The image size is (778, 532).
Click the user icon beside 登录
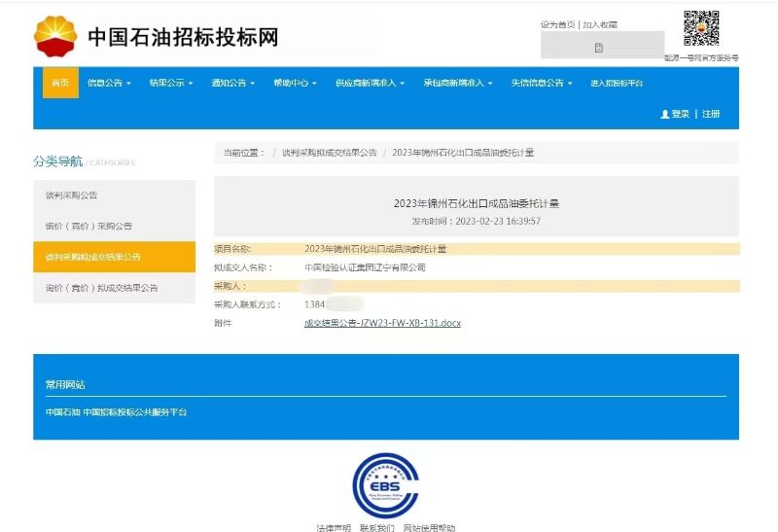pyautogui.click(x=665, y=114)
